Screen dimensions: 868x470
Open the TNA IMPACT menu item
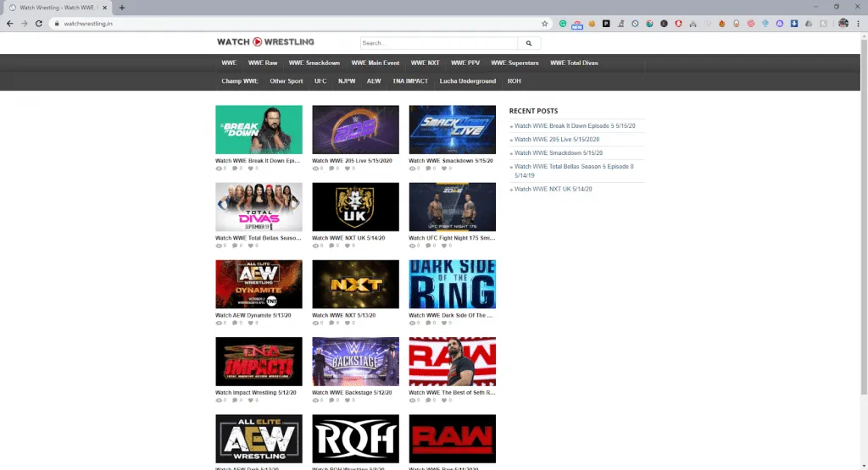[409, 81]
